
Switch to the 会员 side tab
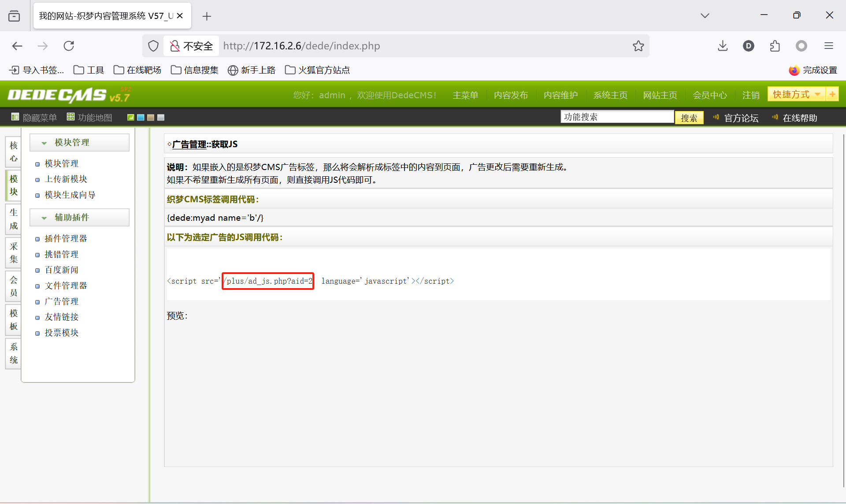click(14, 286)
